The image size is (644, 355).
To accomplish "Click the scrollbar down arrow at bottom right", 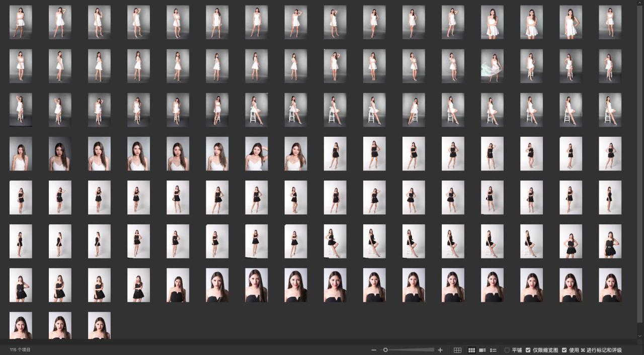I will (640, 336).
